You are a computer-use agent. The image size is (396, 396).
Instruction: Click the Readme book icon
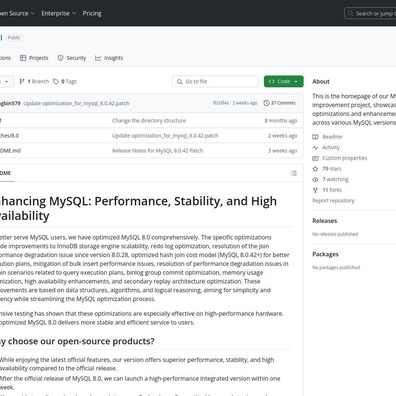pyautogui.click(x=315, y=137)
